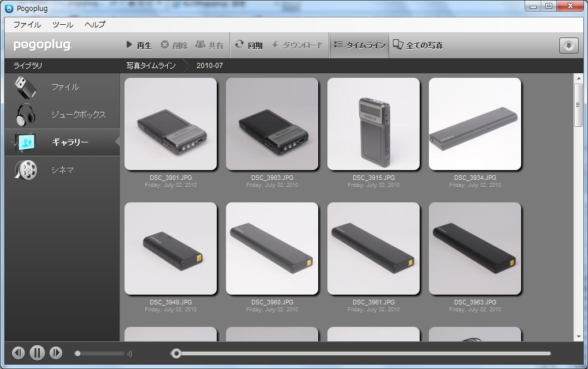Image resolution: width=588 pixels, height=369 pixels.
Task: Click the USB drive ファイル icon
Action: [x=25, y=87]
